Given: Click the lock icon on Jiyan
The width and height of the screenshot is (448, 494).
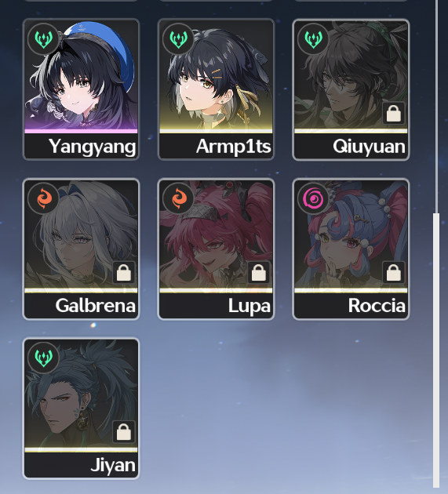Looking at the screenshot, I should 124,432.
